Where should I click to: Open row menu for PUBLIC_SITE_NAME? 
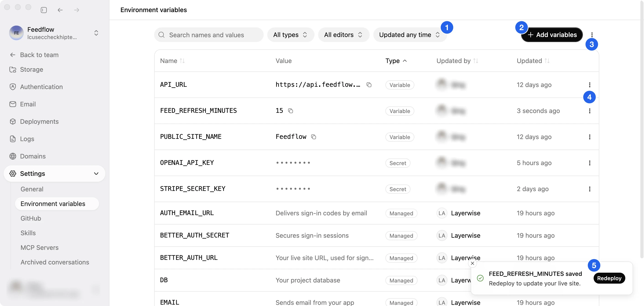(x=589, y=137)
